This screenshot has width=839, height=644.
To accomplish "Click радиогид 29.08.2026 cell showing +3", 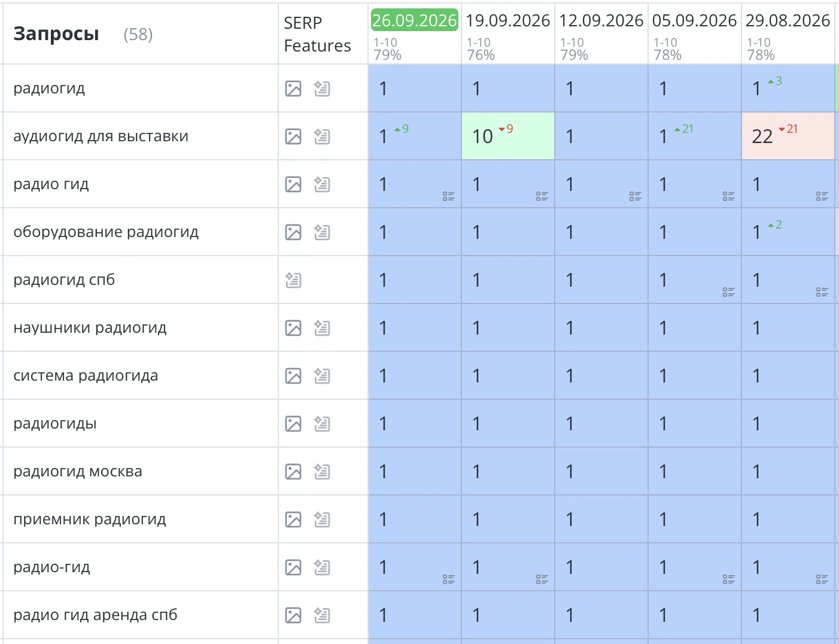I will coord(788,88).
